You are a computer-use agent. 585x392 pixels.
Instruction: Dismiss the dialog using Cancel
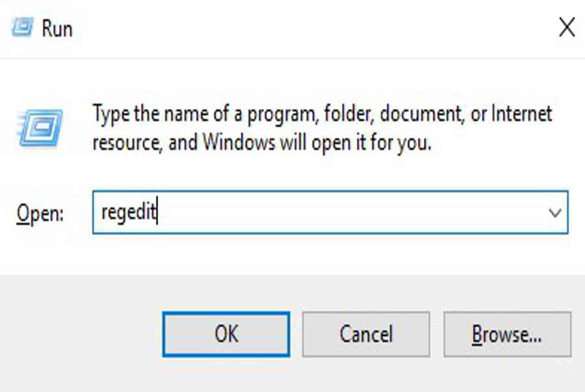[366, 334]
